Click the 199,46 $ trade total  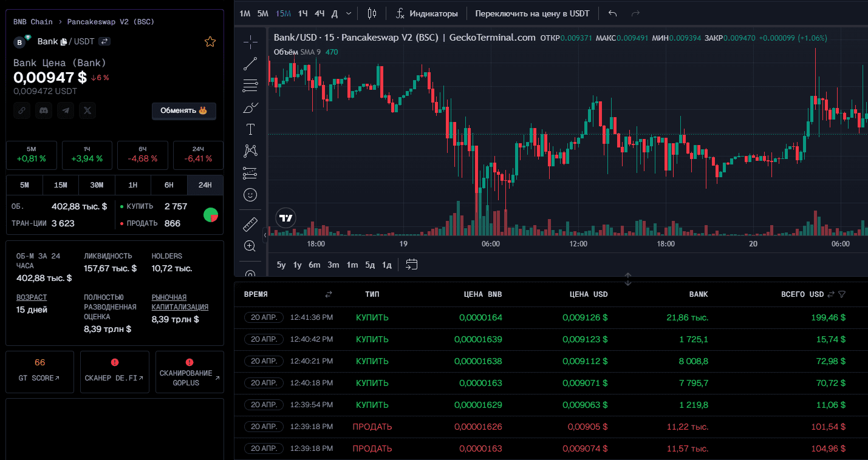click(828, 317)
